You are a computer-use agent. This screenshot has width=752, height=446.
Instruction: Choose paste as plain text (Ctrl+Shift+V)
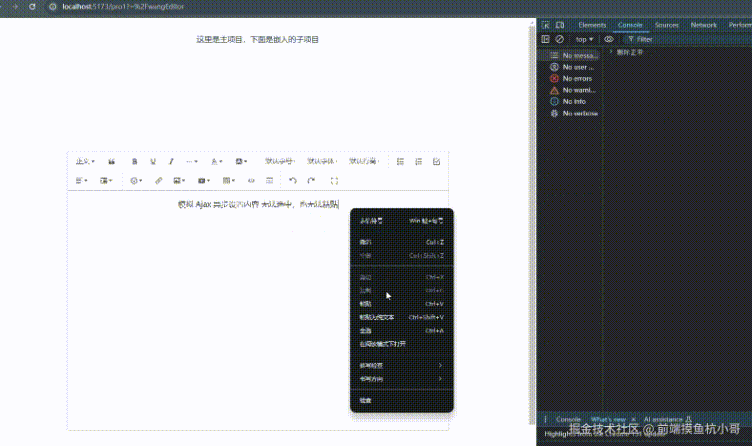pyautogui.click(x=401, y=317)
